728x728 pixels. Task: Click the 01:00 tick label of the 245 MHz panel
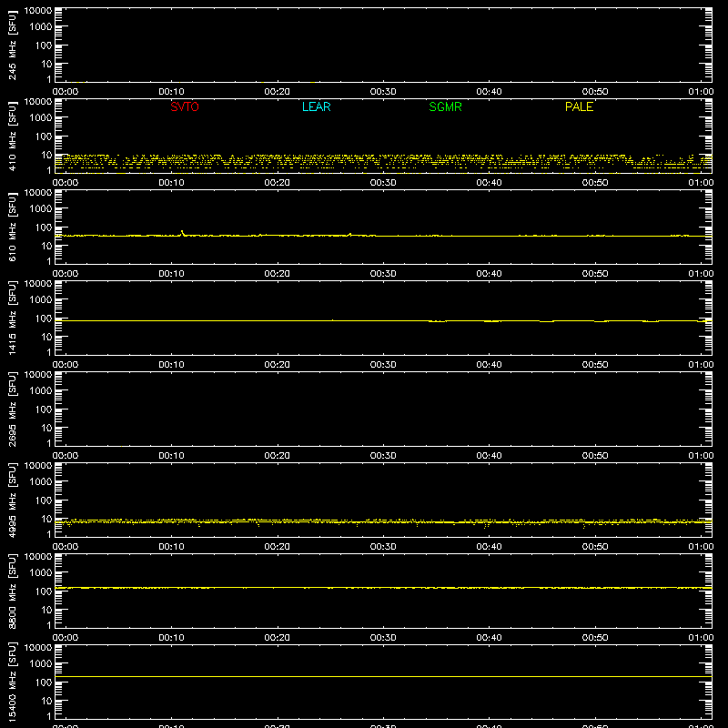coord(701,92)
